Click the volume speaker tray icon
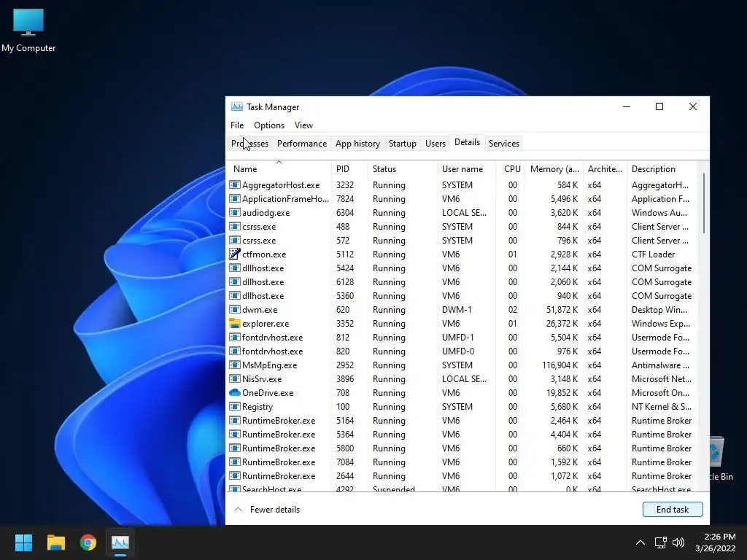Image resolution: width=747 pixels, height=560 pixels. 678,542
